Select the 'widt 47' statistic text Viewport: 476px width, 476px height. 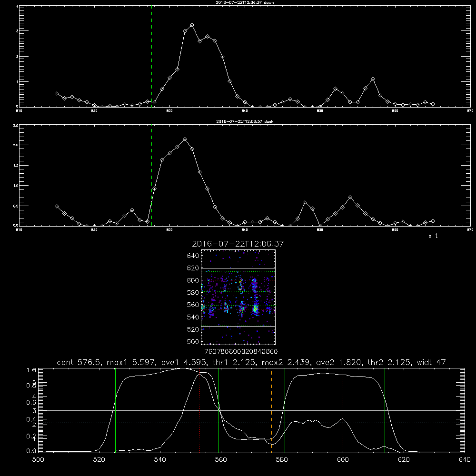coord(431,362)
